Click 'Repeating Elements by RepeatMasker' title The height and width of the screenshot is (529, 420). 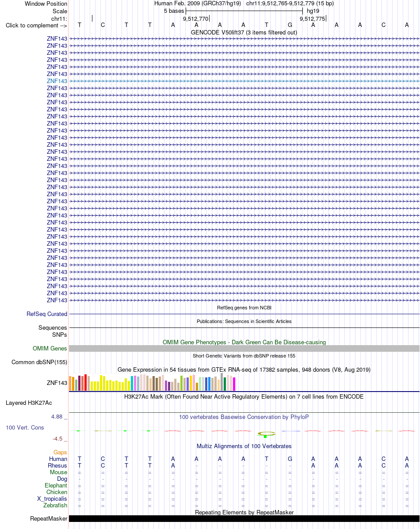[x=244, y=513]
